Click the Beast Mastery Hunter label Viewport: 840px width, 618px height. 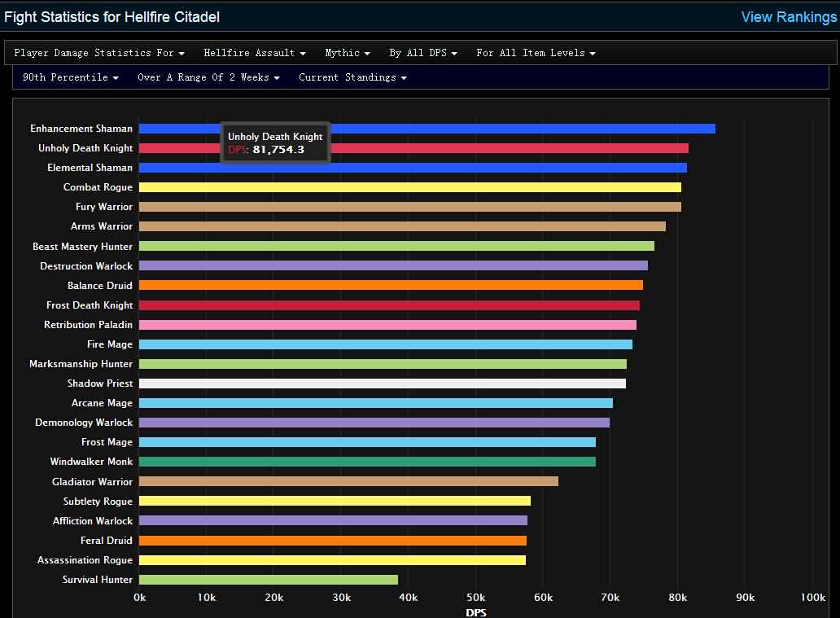pos(82,247)
